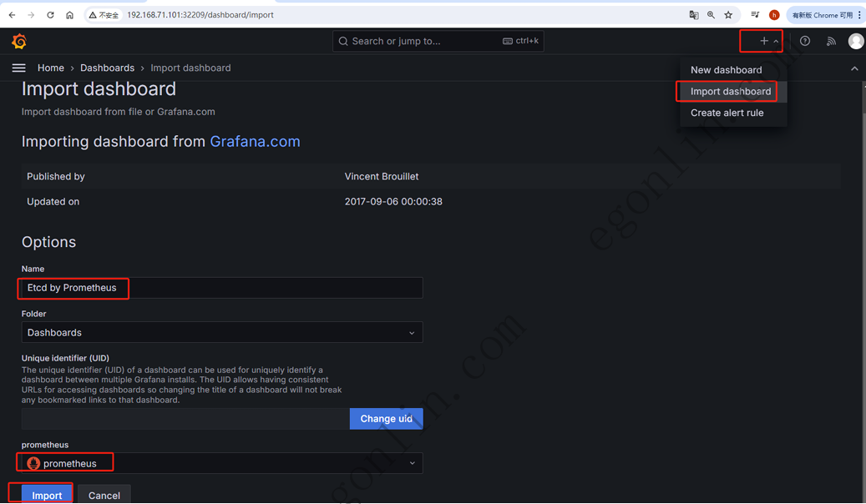The height and width of the screenshot is (504, 866).
Task: Click the Change uid button
Action: pyautogui.click(x=386, y=418)
